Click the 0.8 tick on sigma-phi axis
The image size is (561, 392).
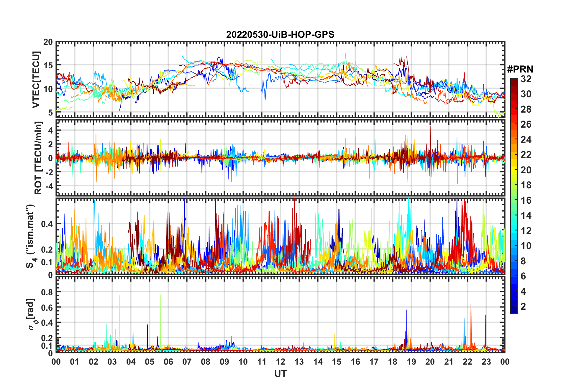(47, 292)
